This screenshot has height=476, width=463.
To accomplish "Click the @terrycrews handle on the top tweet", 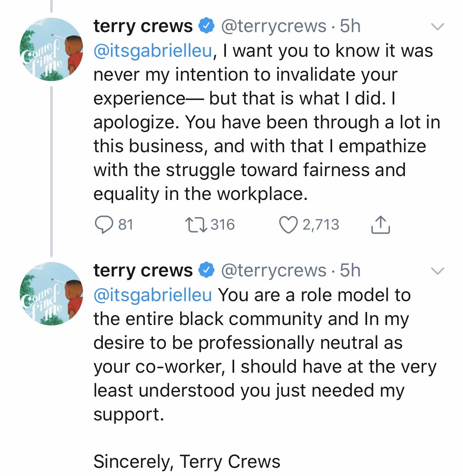I will tap(274, 26).
